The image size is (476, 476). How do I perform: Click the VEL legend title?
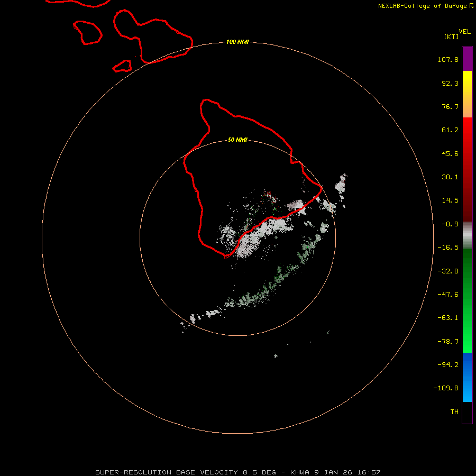click(x=464, y=32)
